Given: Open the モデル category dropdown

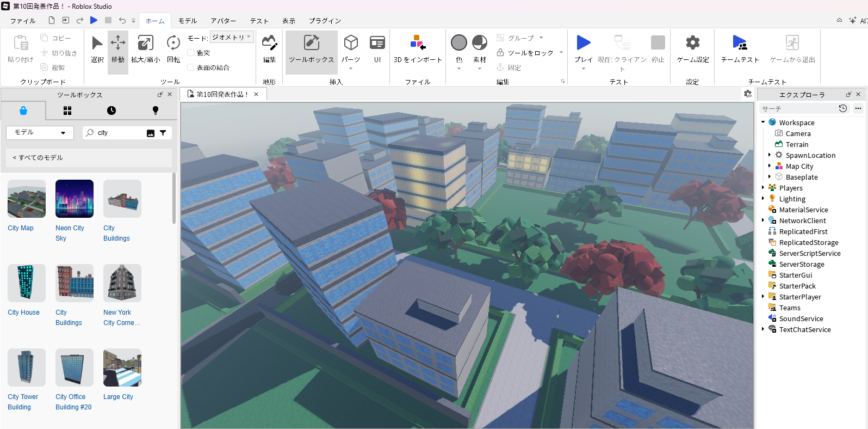Looking at the screenshot, I should (x=40, y=133).
